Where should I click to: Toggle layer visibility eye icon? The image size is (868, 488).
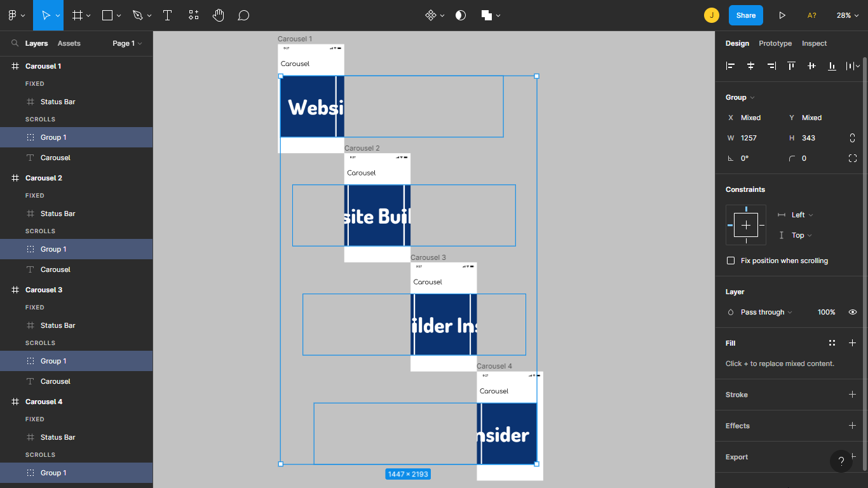pos(853,312)
